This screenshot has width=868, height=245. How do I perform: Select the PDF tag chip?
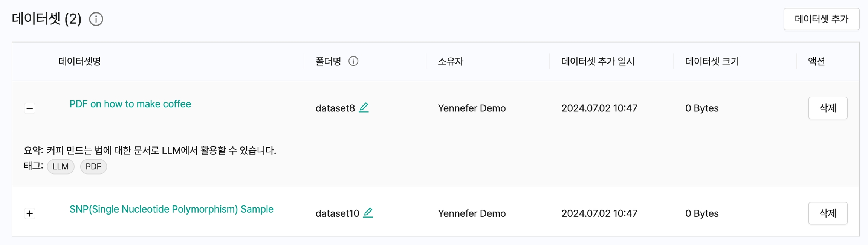point(93,166)
